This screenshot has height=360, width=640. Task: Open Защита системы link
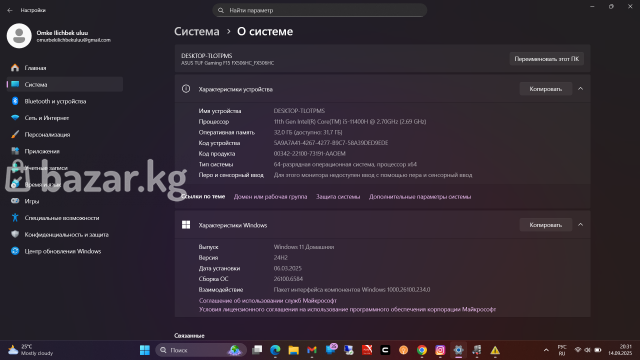click(338, 197)
